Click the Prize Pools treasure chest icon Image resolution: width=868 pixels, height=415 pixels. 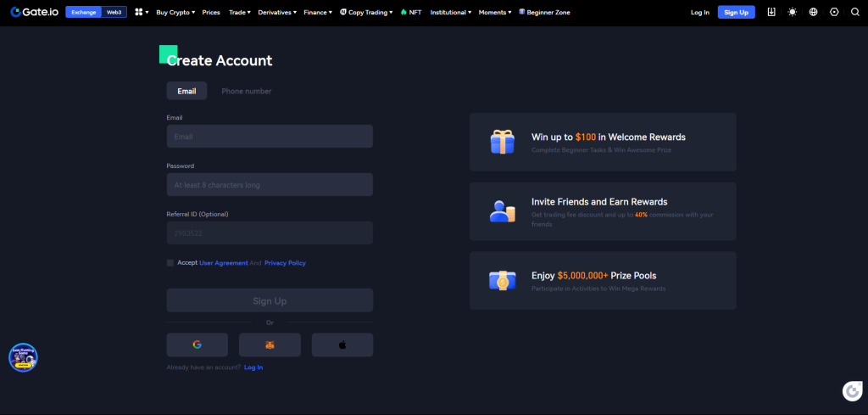502,280
